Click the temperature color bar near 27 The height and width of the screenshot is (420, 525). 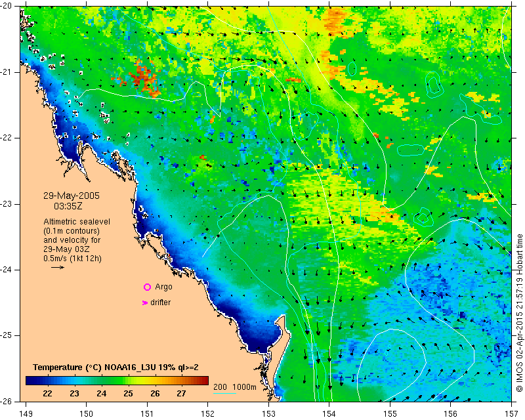(181, 381)
